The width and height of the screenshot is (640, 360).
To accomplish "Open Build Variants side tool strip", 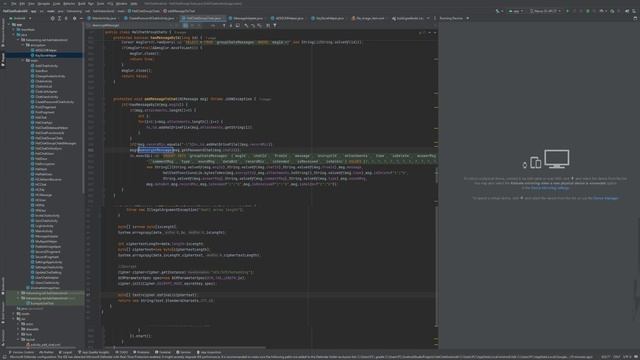I will [x=3, y=312].
